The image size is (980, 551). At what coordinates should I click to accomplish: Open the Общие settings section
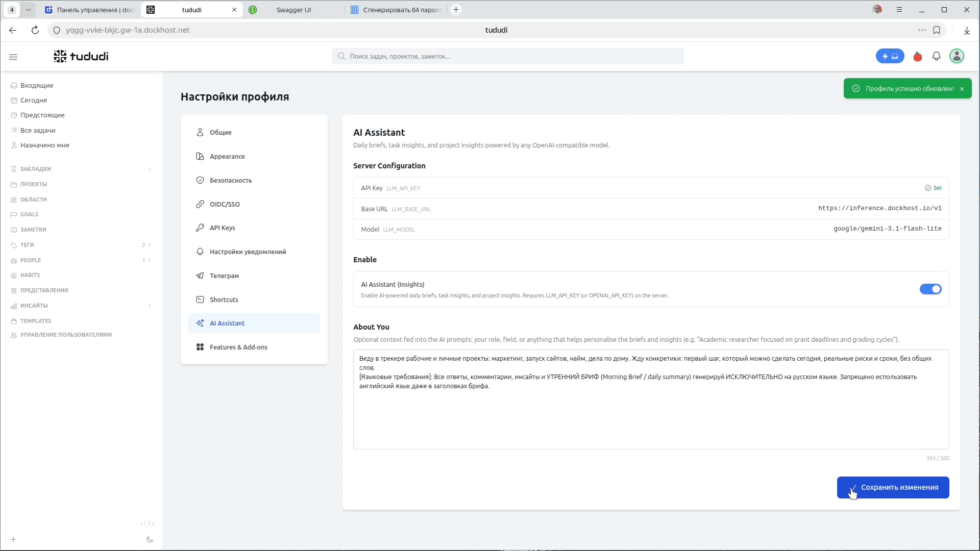[x=254, y=132]
